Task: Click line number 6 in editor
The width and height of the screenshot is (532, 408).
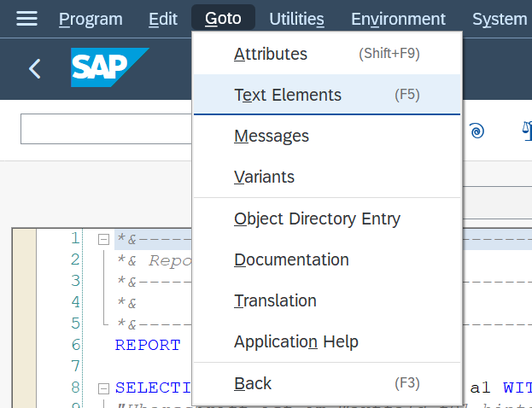Action: coord(75,345)
